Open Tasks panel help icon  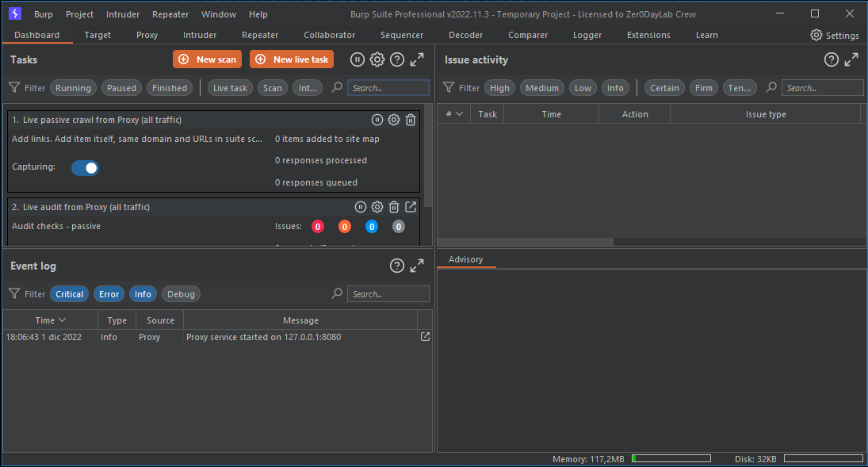point(397,59)
